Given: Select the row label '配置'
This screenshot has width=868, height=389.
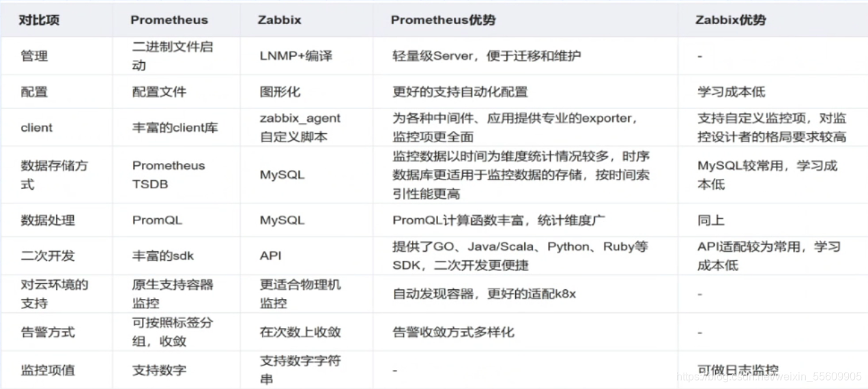Looking at the screenshot, I should tap(34, 91).
